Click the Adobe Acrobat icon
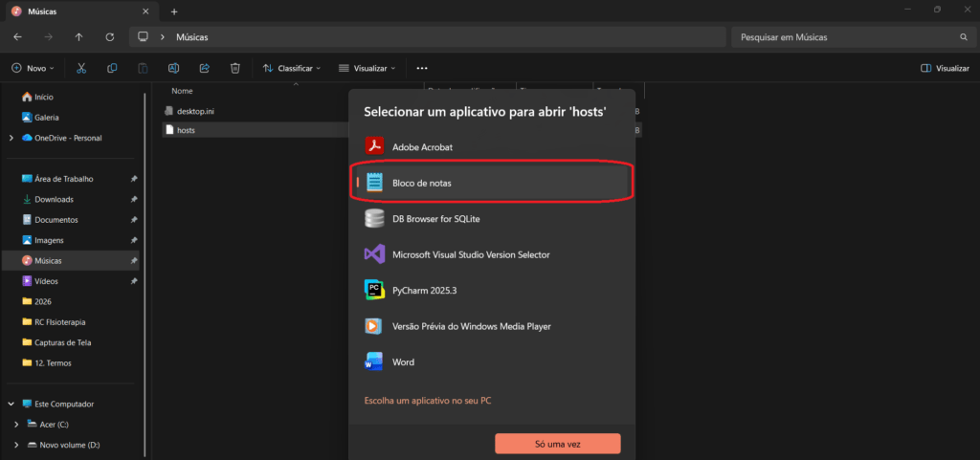 (374, 146)
